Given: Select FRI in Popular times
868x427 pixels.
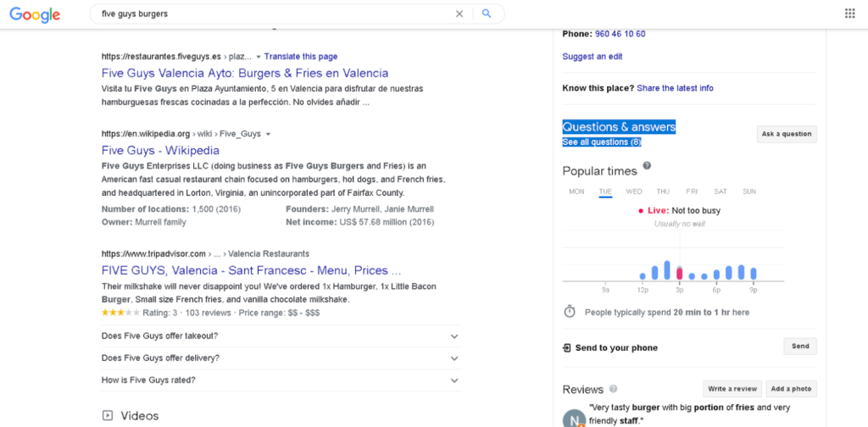Looking at the screenshot, I should click(x=692, y=191).
